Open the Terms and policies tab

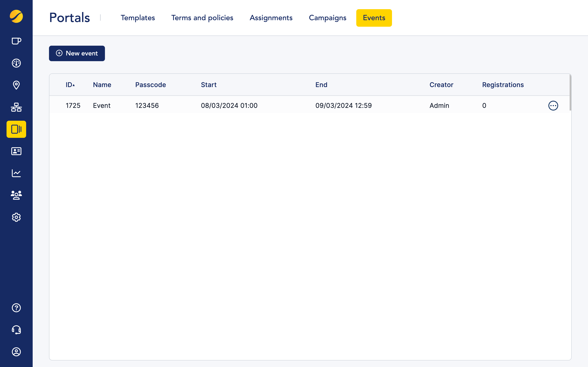coord(202,18)
